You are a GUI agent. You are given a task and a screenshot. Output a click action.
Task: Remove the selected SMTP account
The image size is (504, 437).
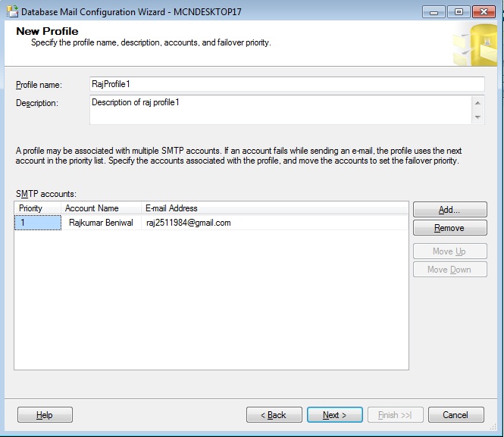[x=449, y=228]
